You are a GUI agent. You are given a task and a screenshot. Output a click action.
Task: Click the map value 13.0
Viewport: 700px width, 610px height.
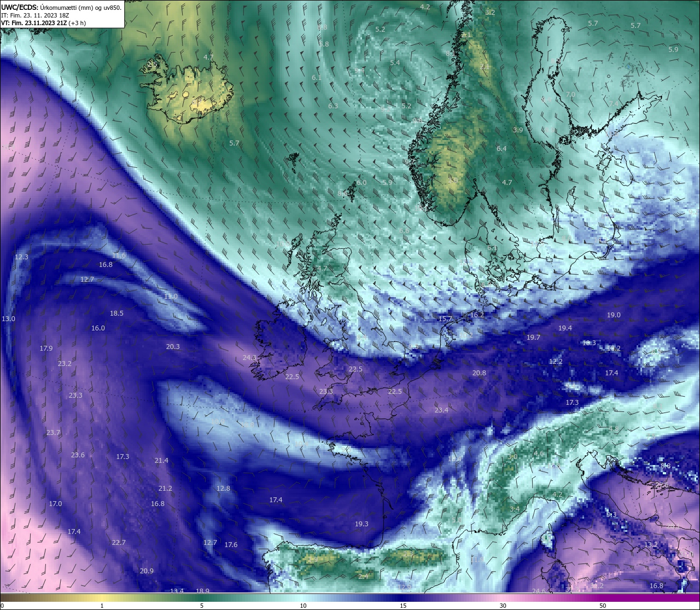[x=9, y=318]
